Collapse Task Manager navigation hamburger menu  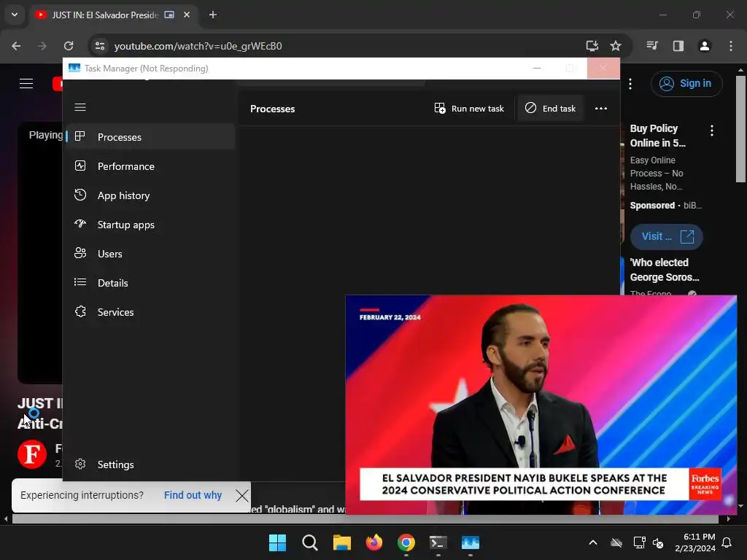pyautogui.click(x=80, y=107)
